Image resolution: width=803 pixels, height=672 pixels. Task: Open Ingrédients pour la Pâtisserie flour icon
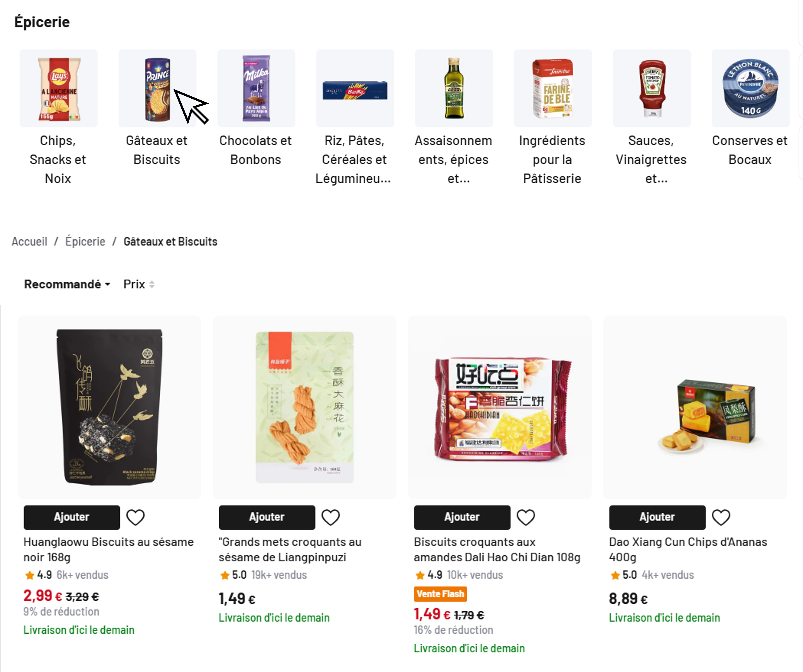552,88
